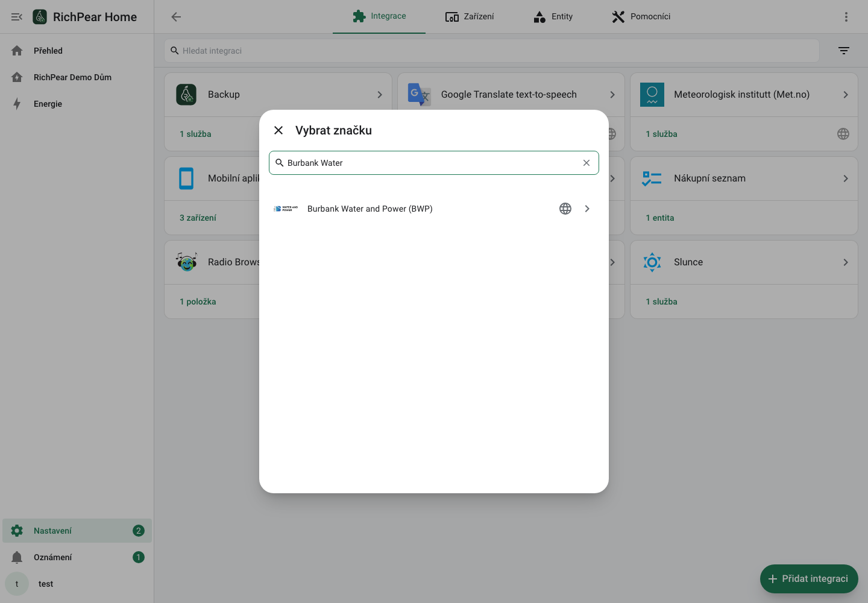
Task: Click the Nastavení badge showing 2
Action: pyautogui.click(x=139, y=531)
